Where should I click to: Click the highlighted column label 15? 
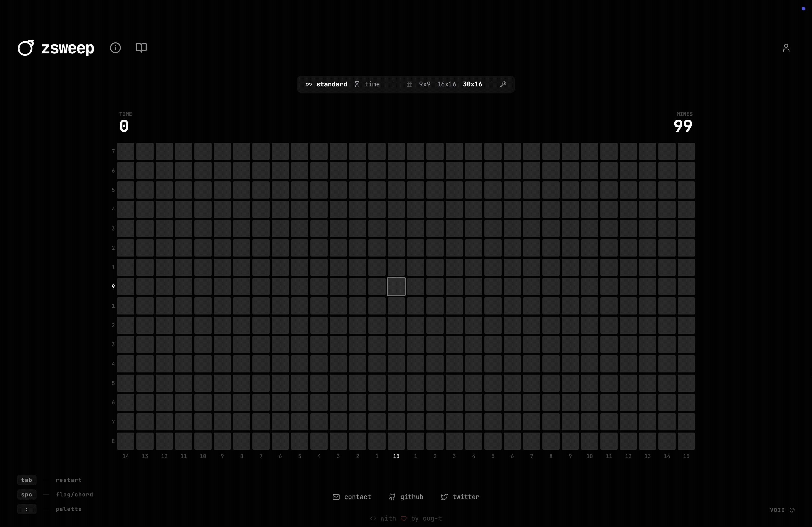[396, 456]
